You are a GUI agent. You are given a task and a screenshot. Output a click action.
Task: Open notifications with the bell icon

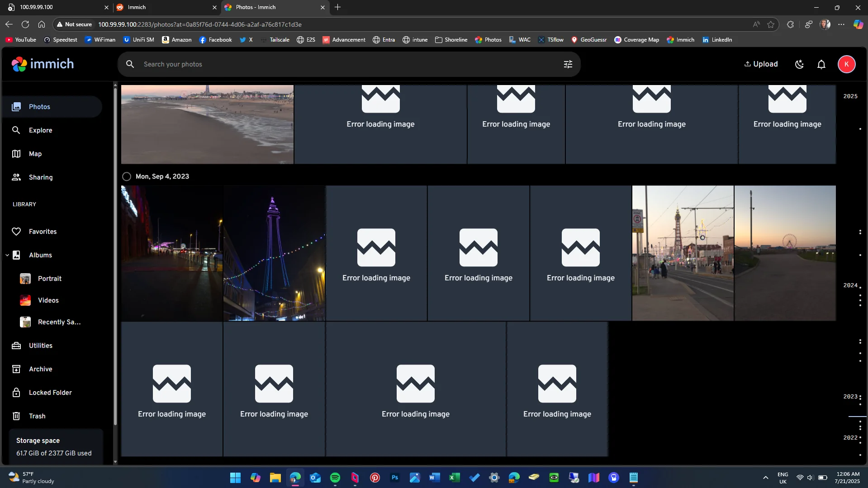(821, 64)
